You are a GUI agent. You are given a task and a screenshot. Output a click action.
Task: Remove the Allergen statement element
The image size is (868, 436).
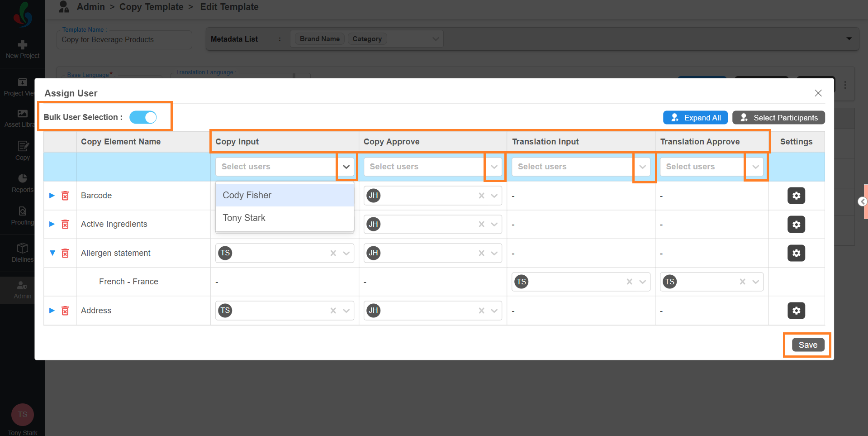(65, 253)
